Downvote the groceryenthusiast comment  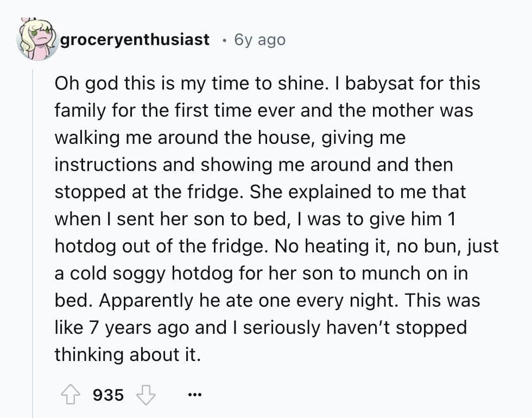(145, 395)
